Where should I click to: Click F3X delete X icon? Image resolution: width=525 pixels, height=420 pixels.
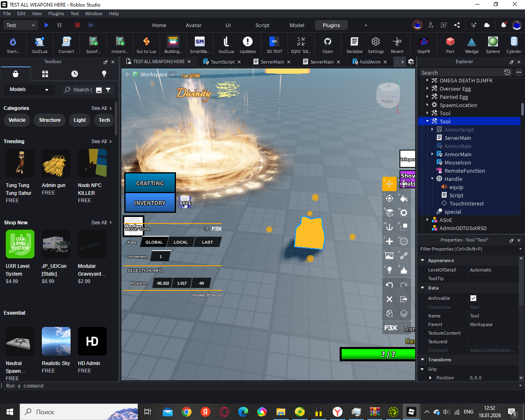click(x=389, y=299)
